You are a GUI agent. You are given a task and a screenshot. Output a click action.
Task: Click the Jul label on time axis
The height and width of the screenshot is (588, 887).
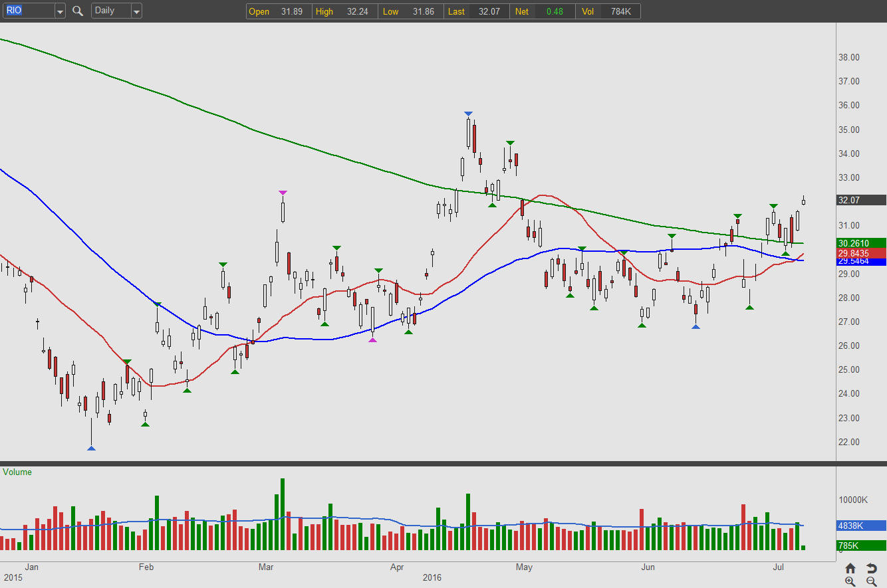click(779, 567)
